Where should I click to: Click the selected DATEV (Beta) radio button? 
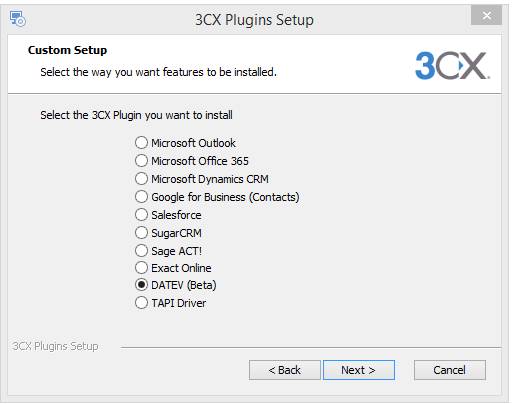141,285
